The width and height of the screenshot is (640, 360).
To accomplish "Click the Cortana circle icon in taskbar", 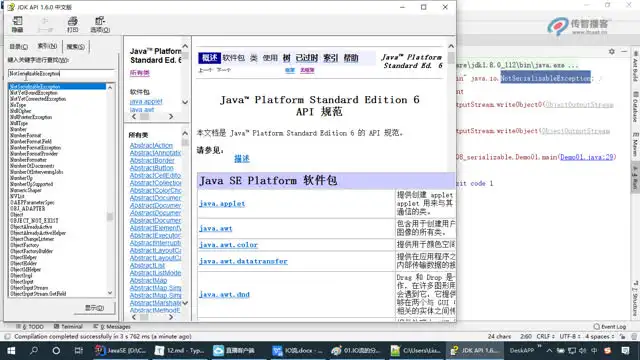I will tap(56, 351).
